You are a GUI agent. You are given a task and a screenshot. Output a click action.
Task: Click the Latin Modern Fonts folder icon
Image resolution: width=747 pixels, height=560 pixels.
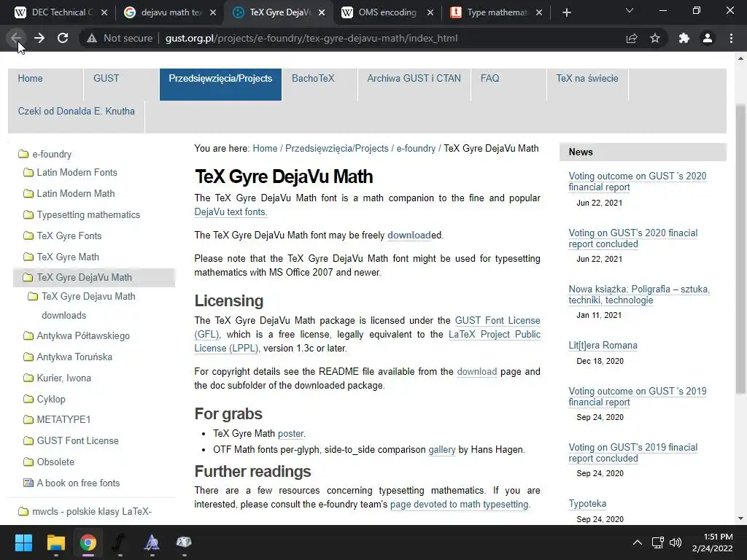tap(28, 172)
